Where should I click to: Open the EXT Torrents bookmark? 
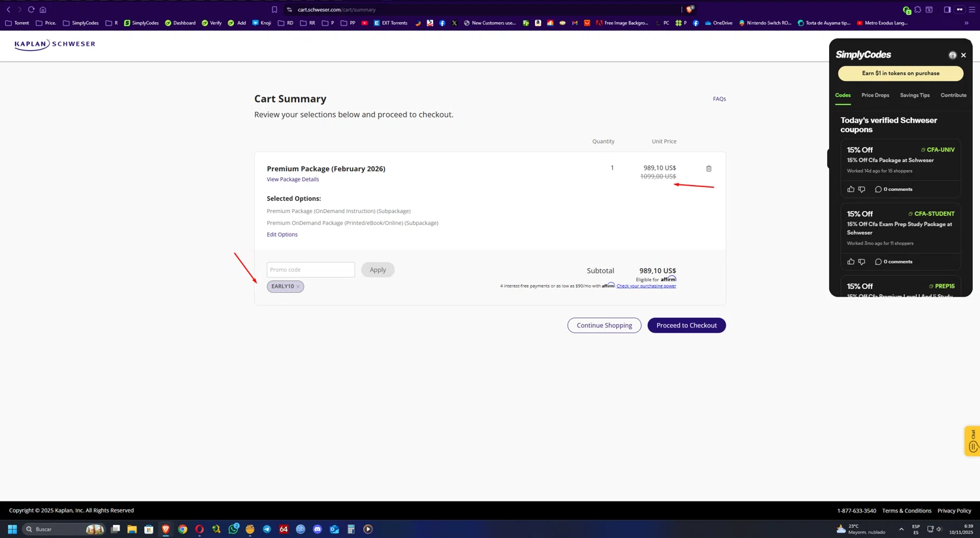[x=390, y=23]
